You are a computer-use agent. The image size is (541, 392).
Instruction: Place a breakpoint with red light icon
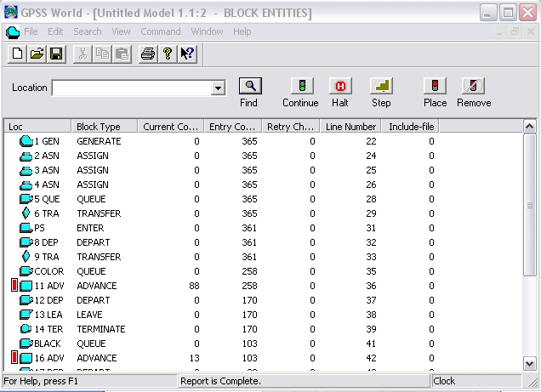point(435,86)
